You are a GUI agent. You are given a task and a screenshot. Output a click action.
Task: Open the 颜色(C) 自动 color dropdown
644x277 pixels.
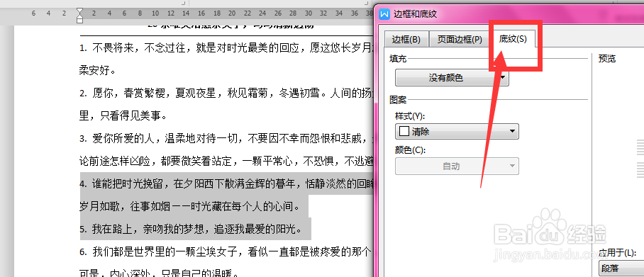click(457, 166)
